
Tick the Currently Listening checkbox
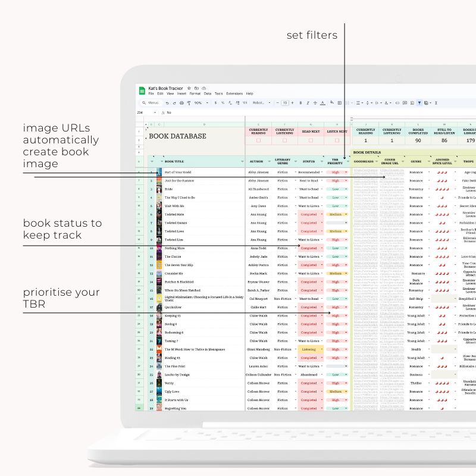(x=284, y=140)
